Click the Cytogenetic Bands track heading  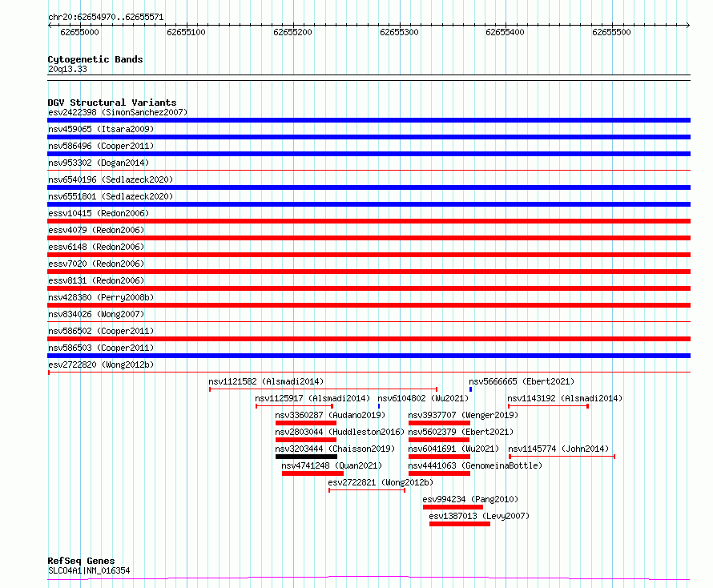click(95, 59)
